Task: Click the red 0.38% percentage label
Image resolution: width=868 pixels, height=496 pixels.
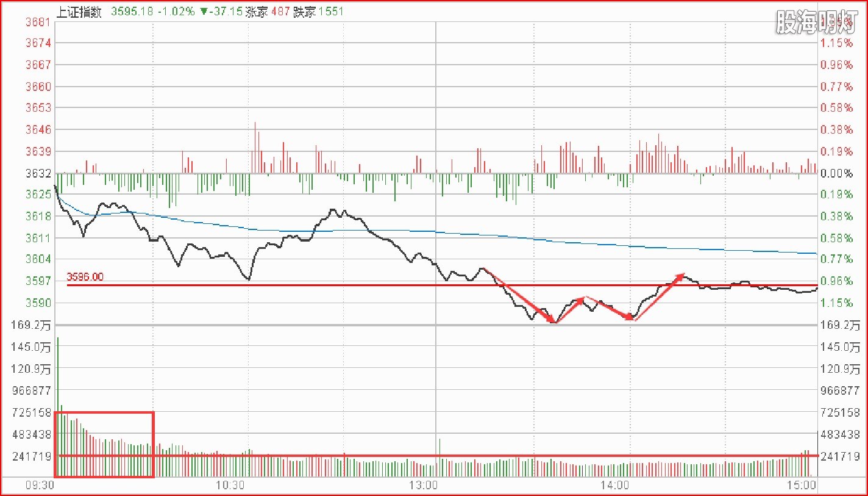Action: [x=837, y=129]
